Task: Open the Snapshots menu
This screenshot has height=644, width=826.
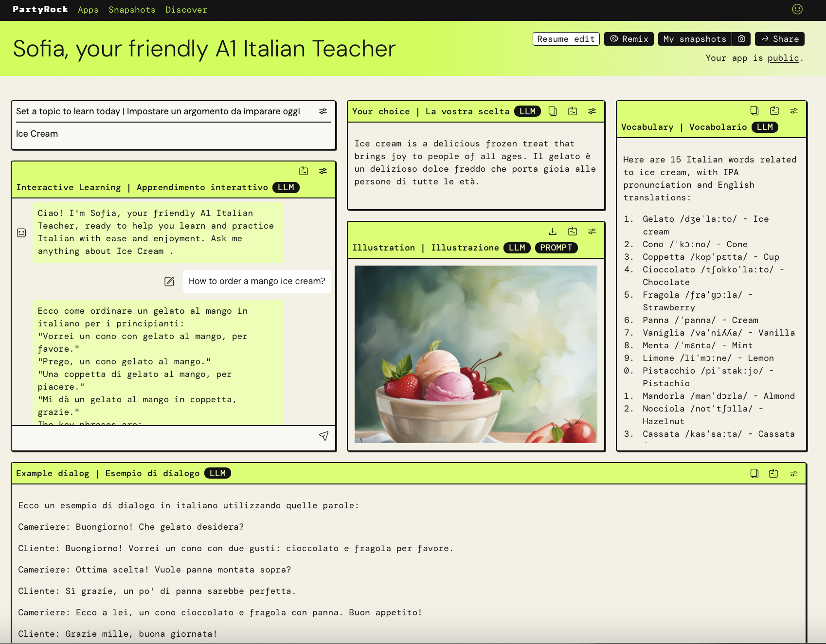Action: tap(132, 10)
